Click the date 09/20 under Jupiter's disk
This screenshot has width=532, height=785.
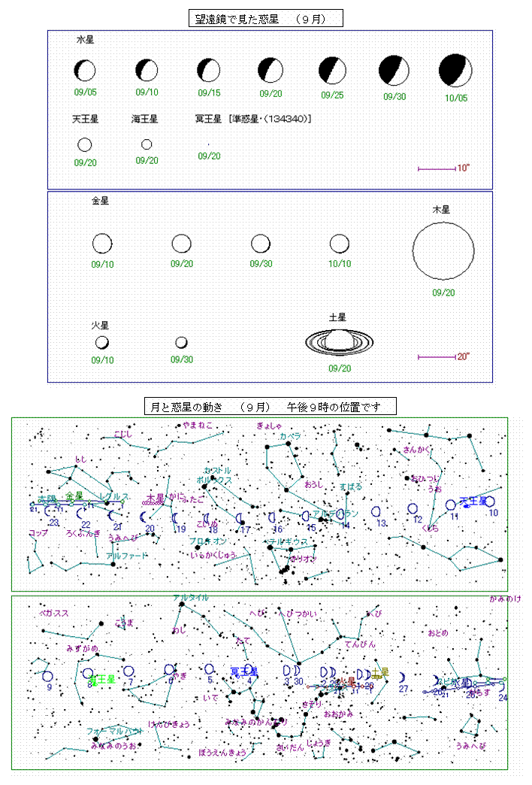click(443, 292)
